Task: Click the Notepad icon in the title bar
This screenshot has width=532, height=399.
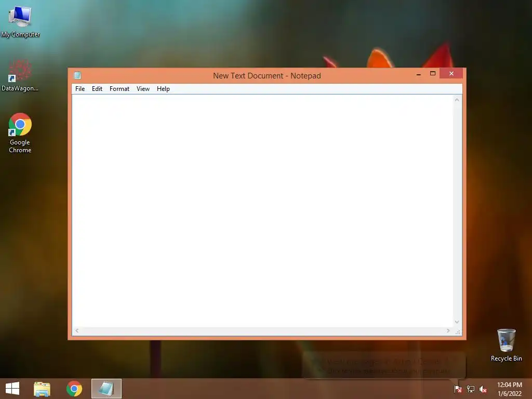Action: pos(78,75)
